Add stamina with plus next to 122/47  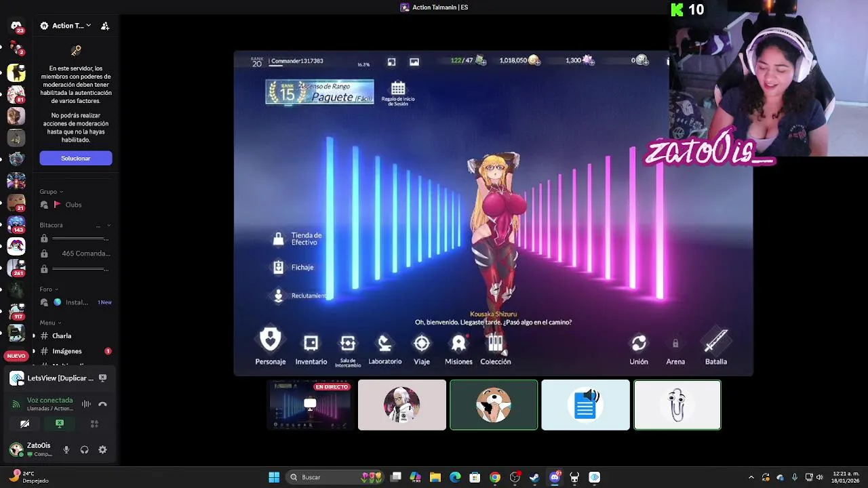point(481,61)
